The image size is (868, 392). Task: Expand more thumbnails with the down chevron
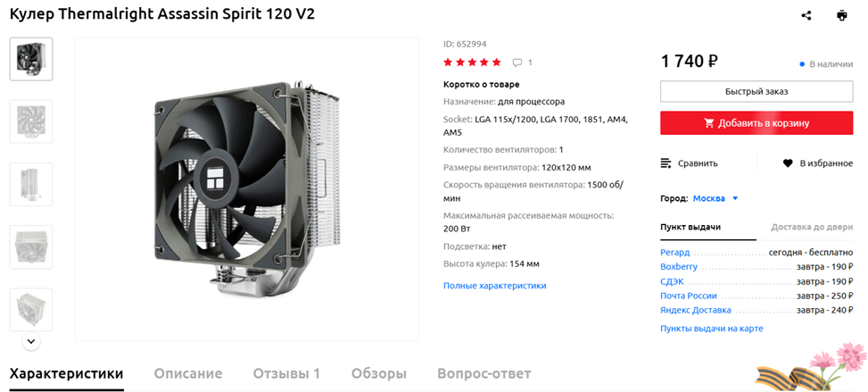pyautogui.click(x=31, y=341)
